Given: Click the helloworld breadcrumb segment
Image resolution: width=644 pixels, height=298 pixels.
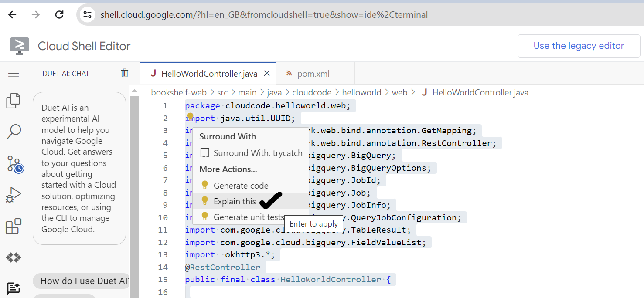Looking at the screenshot, I should 361,92.
